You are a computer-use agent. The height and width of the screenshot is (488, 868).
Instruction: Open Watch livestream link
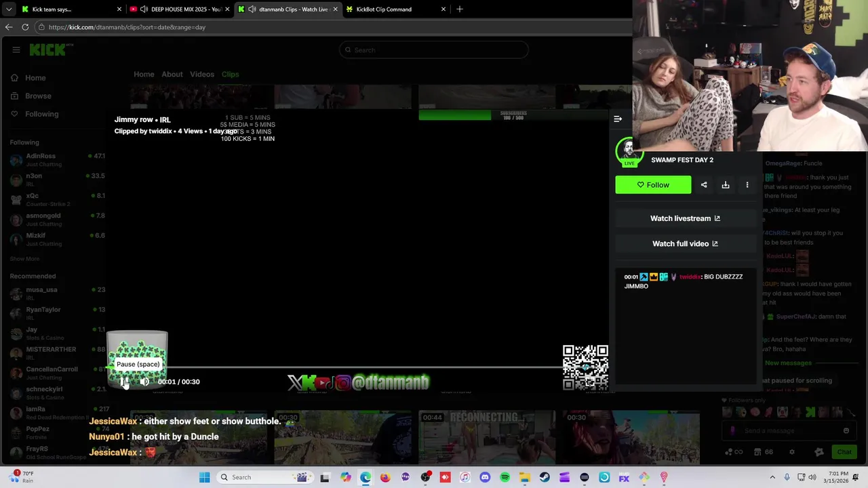685,218
